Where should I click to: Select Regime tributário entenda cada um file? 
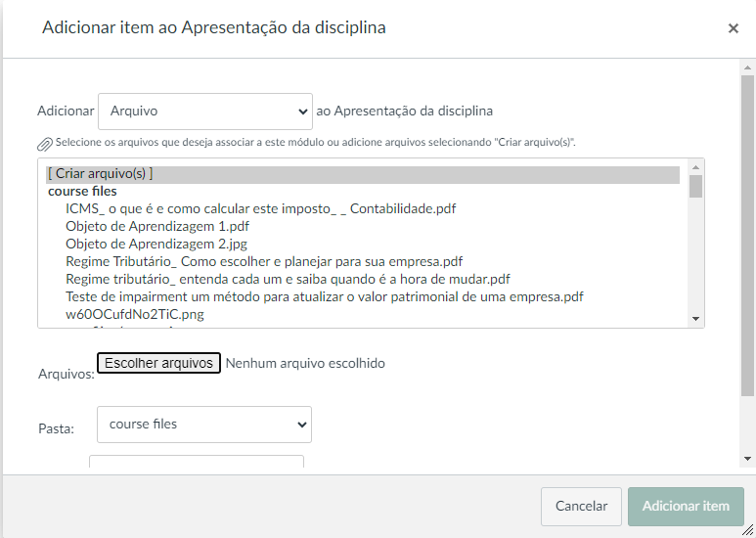[x=288, y=279]
